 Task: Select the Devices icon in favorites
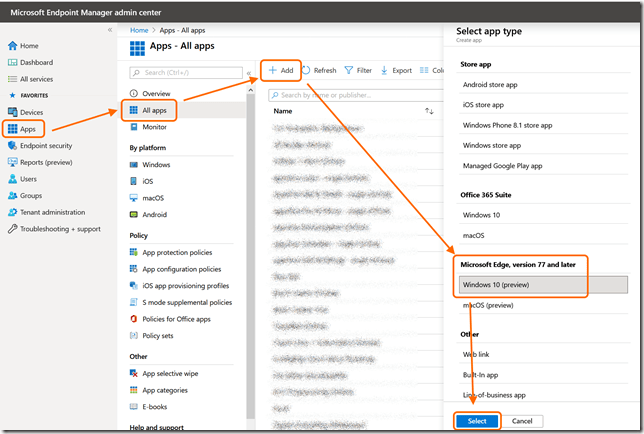pyautogui.click(x=12, y=113)
